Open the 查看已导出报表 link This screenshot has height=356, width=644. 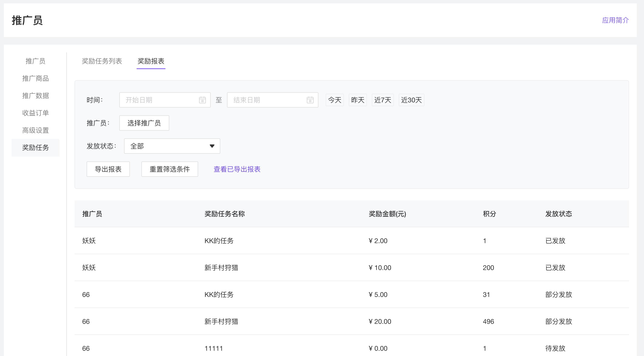pos(237,169)
